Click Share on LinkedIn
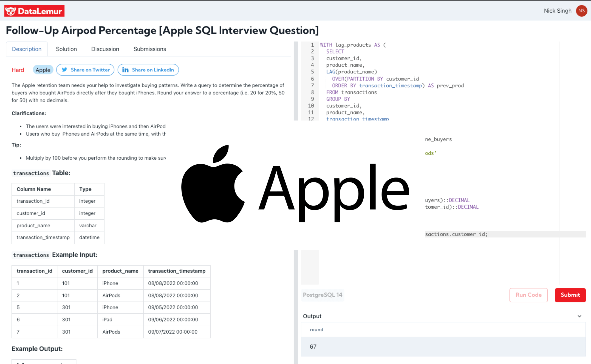Image resolution: width=591 pixels, height=364 pixels. click(148, 70)
